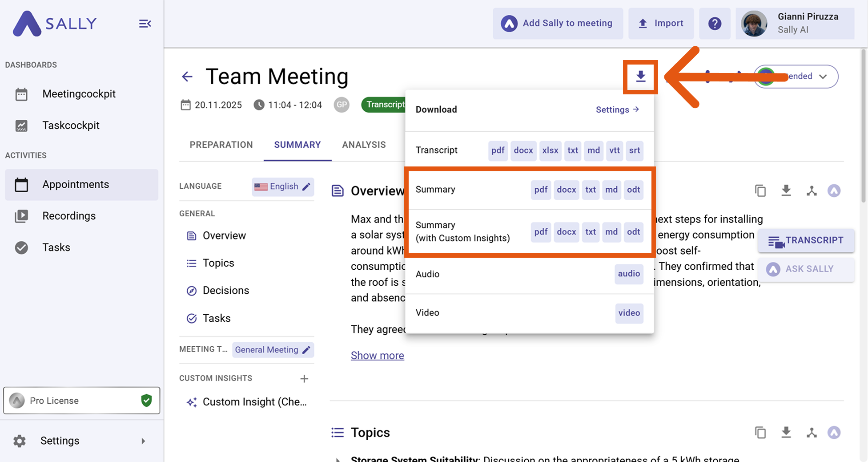Viewport: 868px width, 462px height.
Task: Open Settings link in Download panel
Action: point(617,109)
